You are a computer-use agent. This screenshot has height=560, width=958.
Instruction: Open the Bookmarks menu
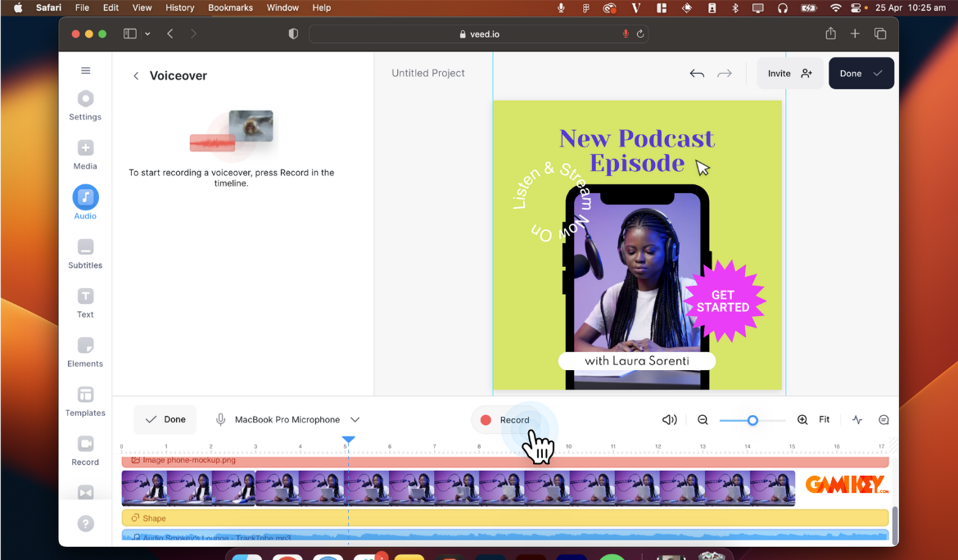(230, 7)
